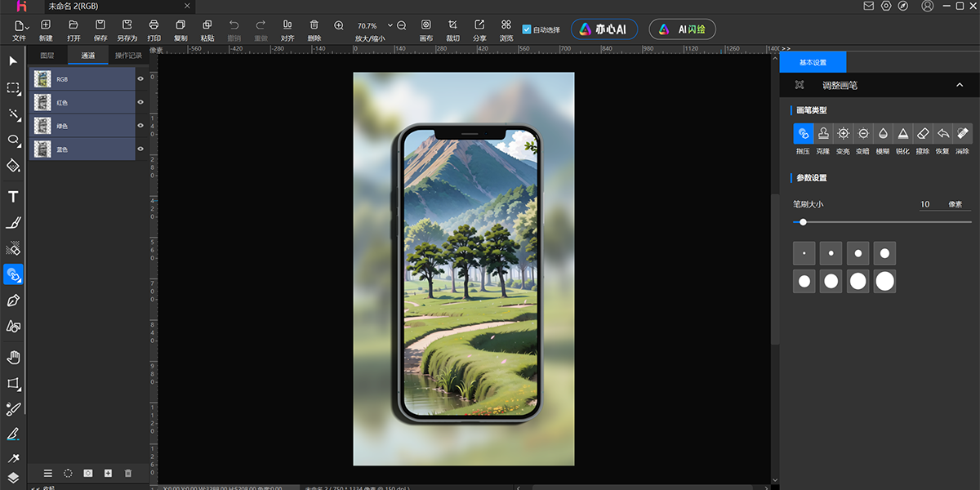The height and width of the screenshot is (490, 980).
Task: Pick the 锐化 sharpen brush type
Action: [x=902, y=134]
